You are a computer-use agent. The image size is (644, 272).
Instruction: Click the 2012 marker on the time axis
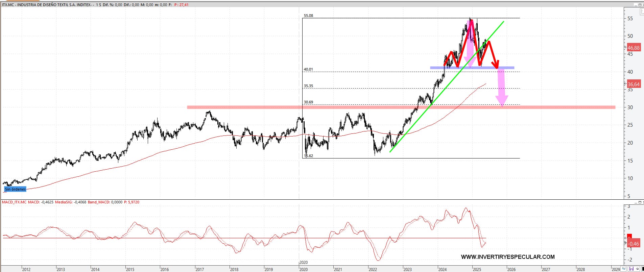pyautogui.click(x=26, y=269)
